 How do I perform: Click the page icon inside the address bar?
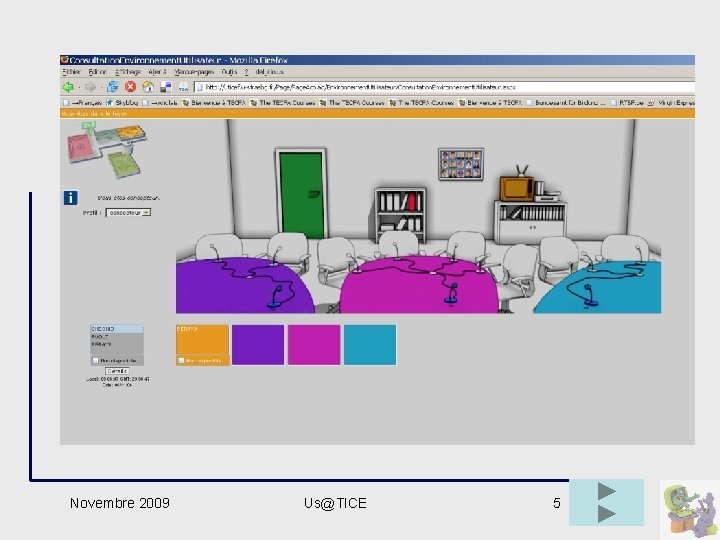(x=199, y=87)
